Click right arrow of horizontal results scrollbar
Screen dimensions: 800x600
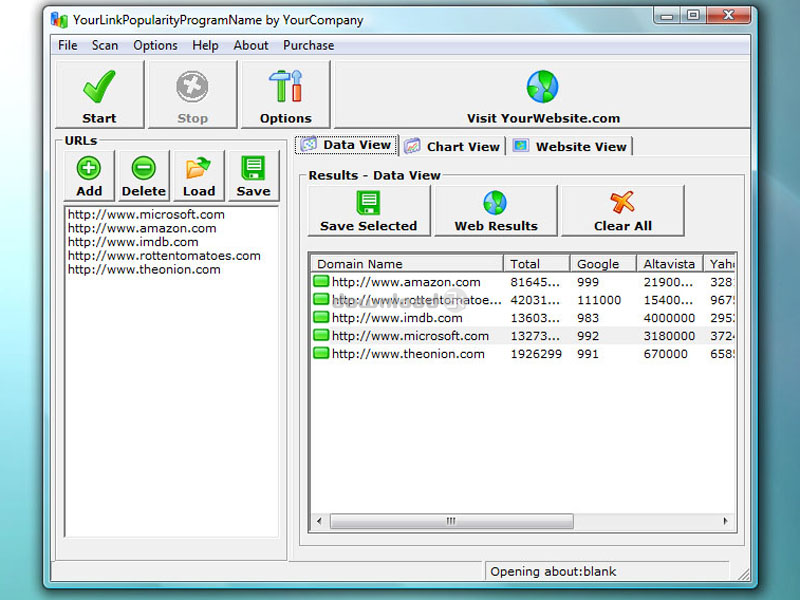tap(727, 521)
